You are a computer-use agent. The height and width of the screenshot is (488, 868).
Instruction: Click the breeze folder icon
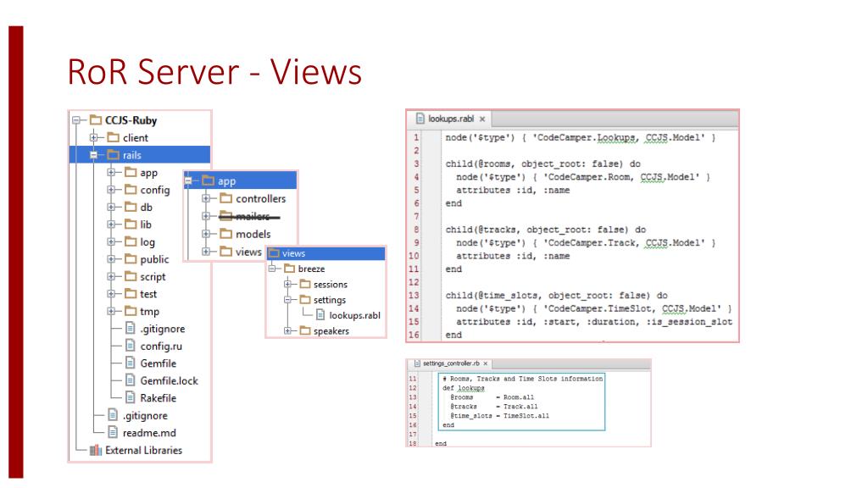[x=290, y=269]
